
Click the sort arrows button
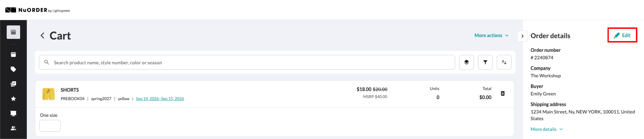(504, 62)
